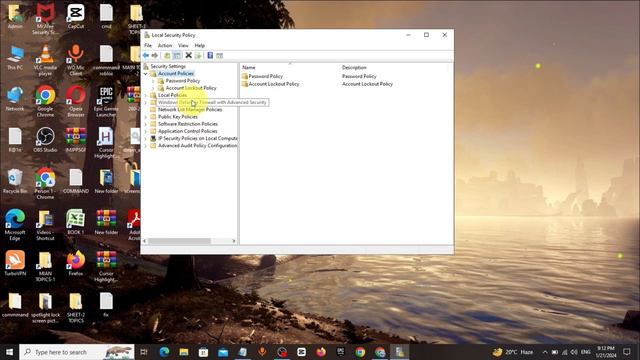Expand the Application Control Policies node
This screenshot has height=360, width=640.
[x=146, y=131]
